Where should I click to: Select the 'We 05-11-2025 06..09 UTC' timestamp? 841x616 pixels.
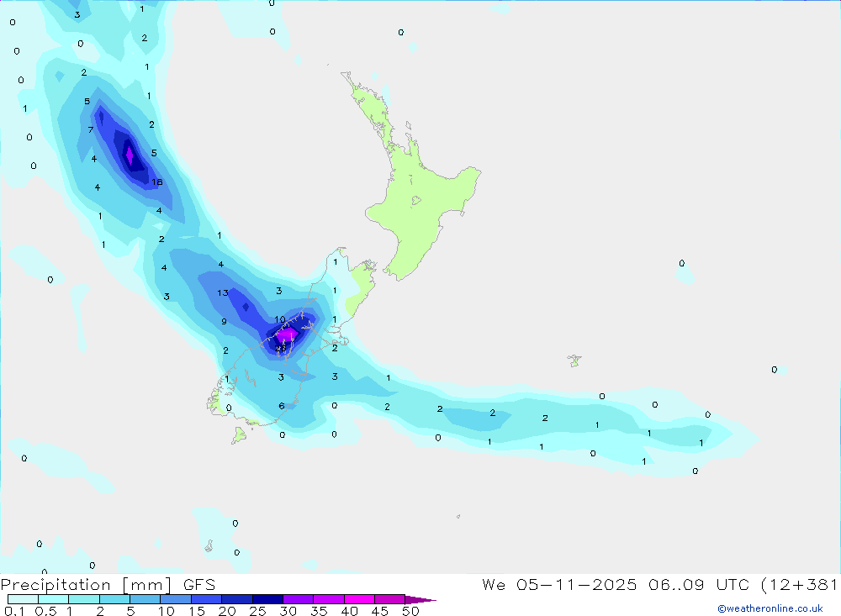tap(616, 585)
